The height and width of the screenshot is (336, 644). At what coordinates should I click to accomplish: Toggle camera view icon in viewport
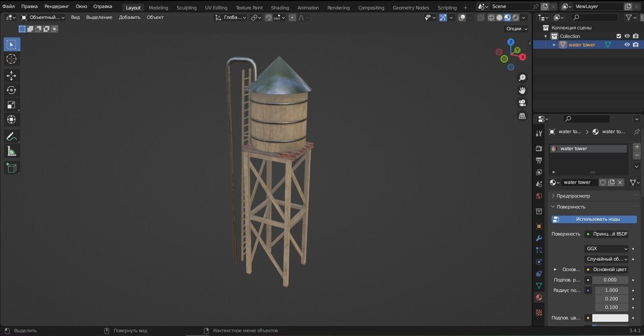(x=522, y=103)
